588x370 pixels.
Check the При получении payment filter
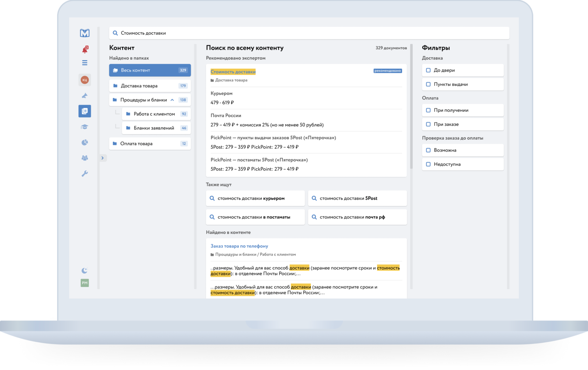coord(428,110)
